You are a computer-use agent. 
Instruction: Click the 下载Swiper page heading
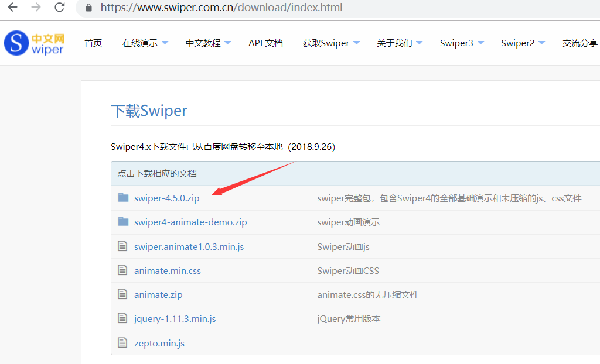(149, 111)
